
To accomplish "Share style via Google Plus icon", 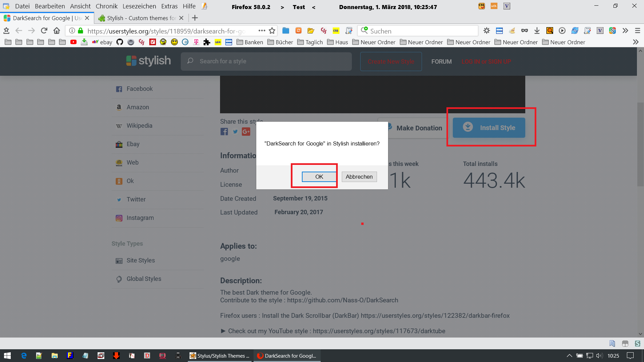I will point(246,132).
